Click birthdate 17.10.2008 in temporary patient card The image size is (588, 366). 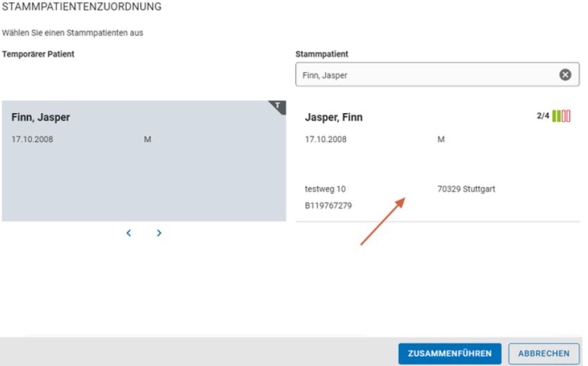coord(32,139)
